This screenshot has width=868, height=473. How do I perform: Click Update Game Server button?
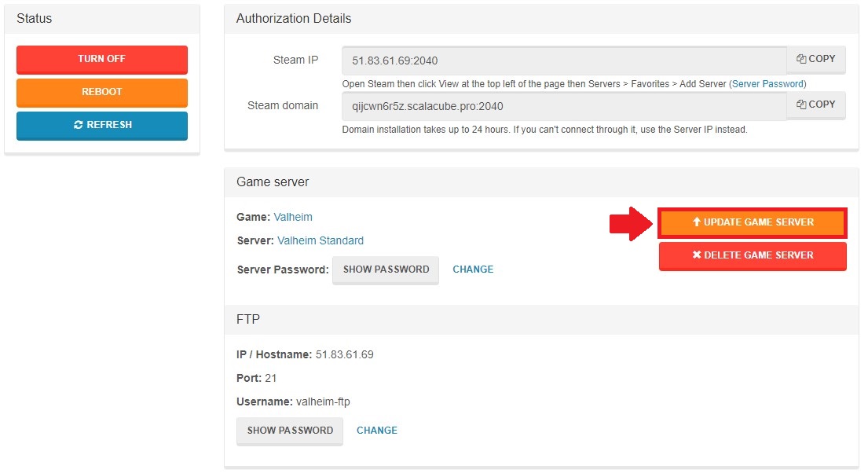click(x=753, y=222)
